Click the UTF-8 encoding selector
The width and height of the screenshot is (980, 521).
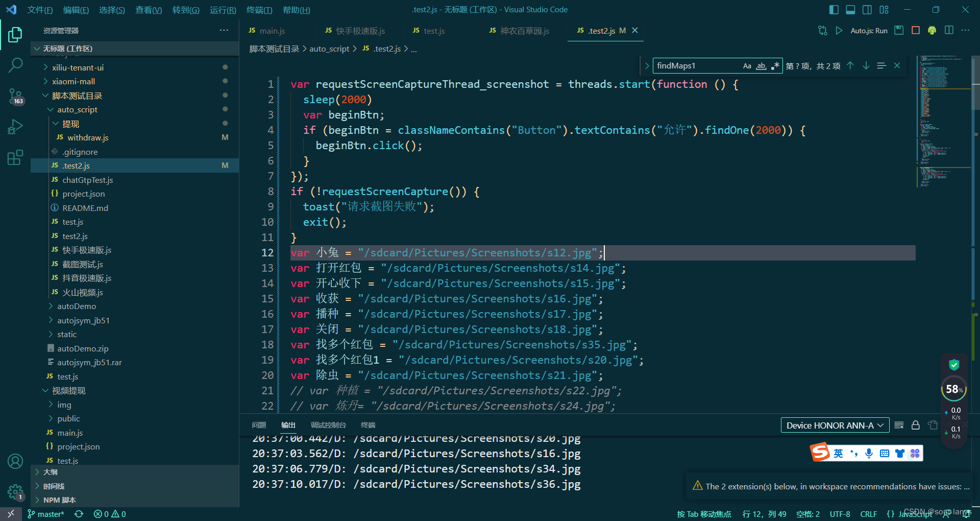[840, 514]
